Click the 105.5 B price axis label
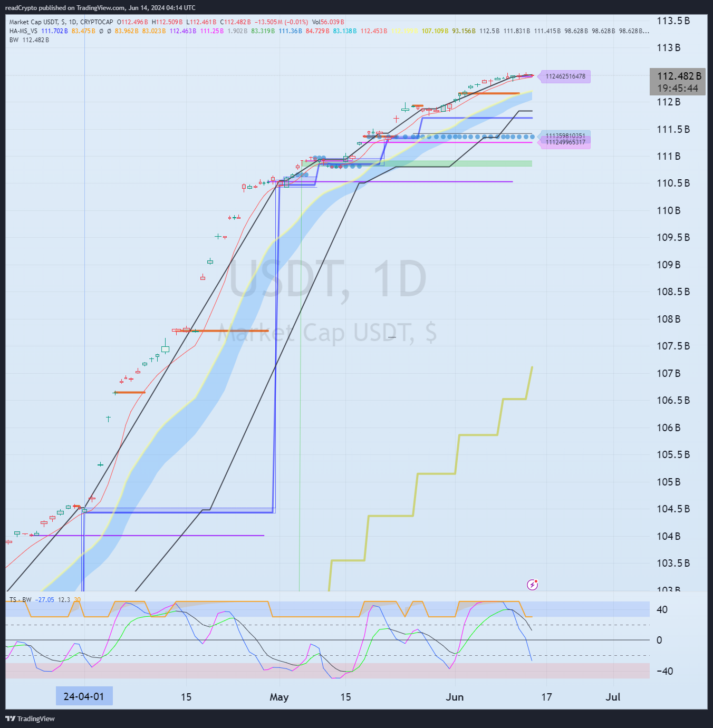Screen dimensions: 713x728 tap(673, 455)
